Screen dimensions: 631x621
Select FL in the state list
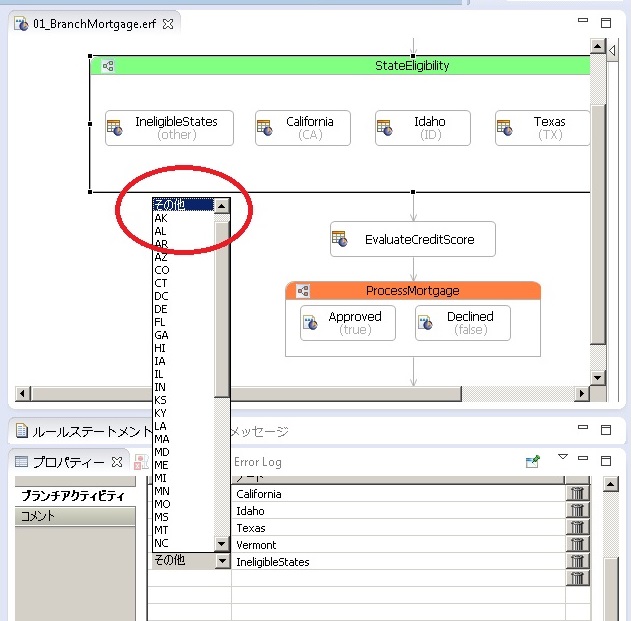pyautogui.click(x=184, y=322)
